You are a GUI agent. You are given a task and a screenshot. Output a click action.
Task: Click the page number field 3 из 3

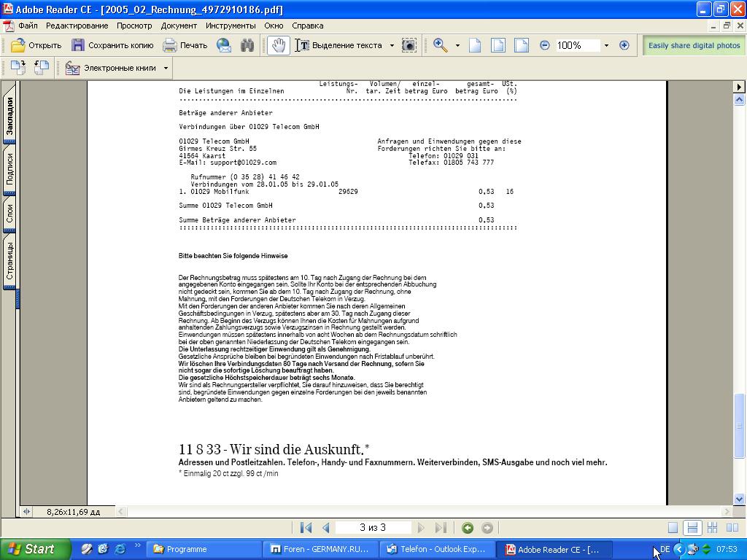[x=373, y=528]
